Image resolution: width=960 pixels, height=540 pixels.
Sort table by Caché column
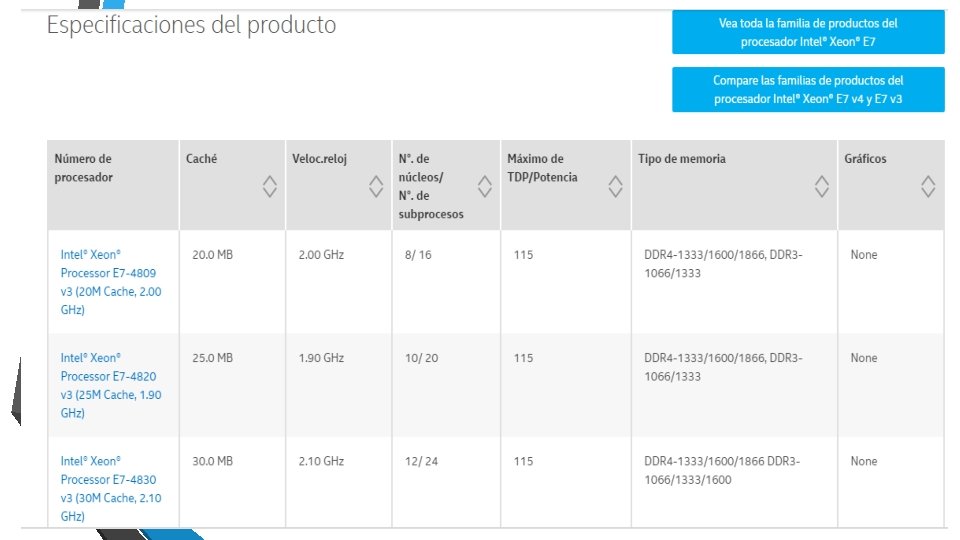coord(269,186)
